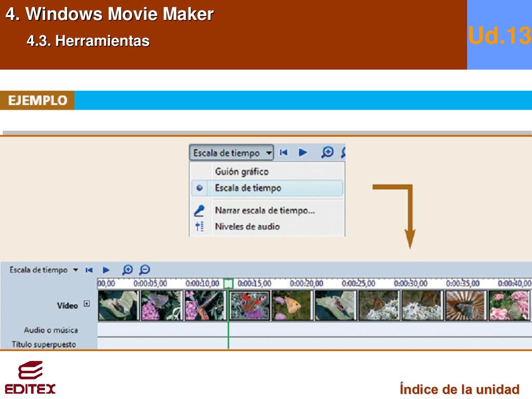Select the third clip with pink flower bud

pos(206,305)
